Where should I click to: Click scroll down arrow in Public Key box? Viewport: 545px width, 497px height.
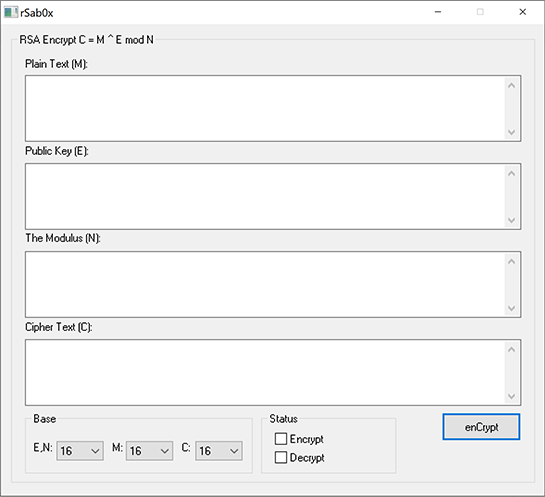(x=511, y=220)
